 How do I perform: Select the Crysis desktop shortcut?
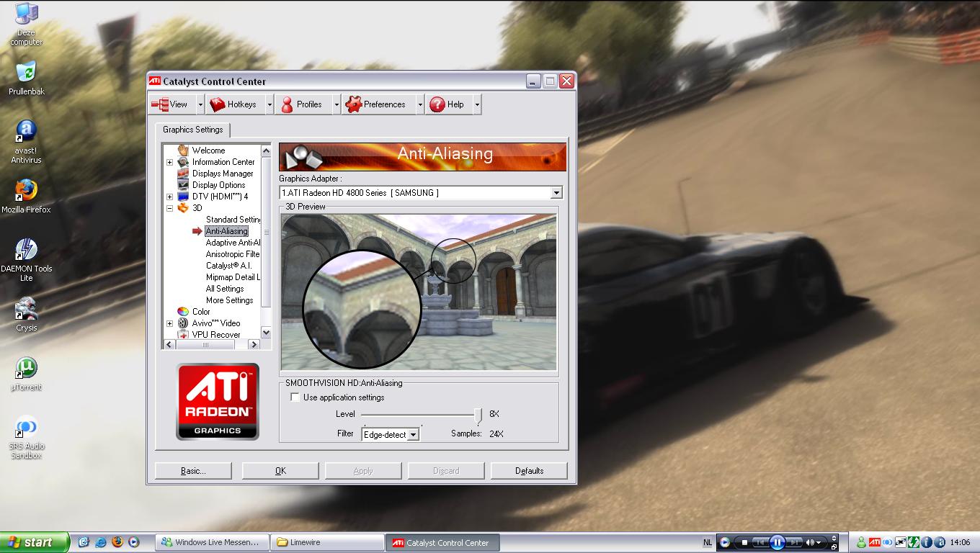[26, 315]
